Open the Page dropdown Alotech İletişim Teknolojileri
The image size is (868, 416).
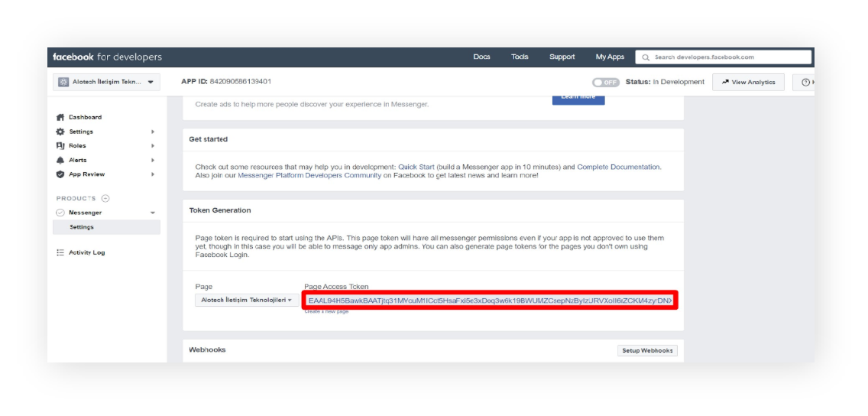(247, 300)
